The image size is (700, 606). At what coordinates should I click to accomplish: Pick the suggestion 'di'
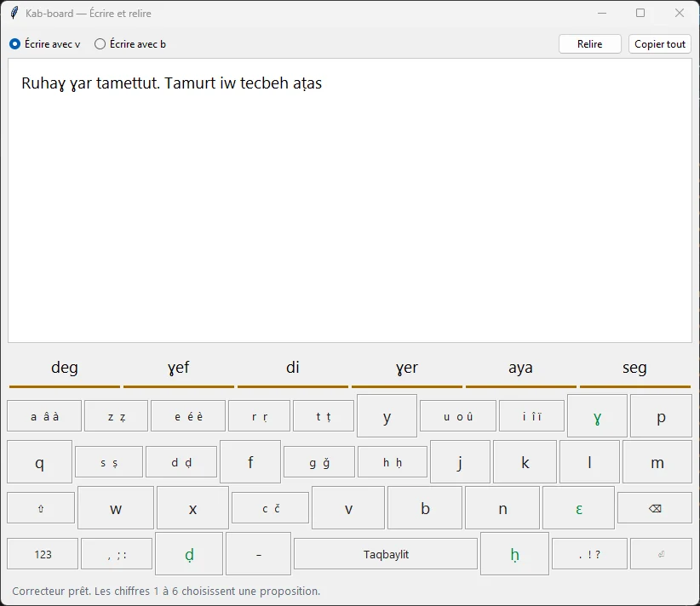click(x=293, y=369)
